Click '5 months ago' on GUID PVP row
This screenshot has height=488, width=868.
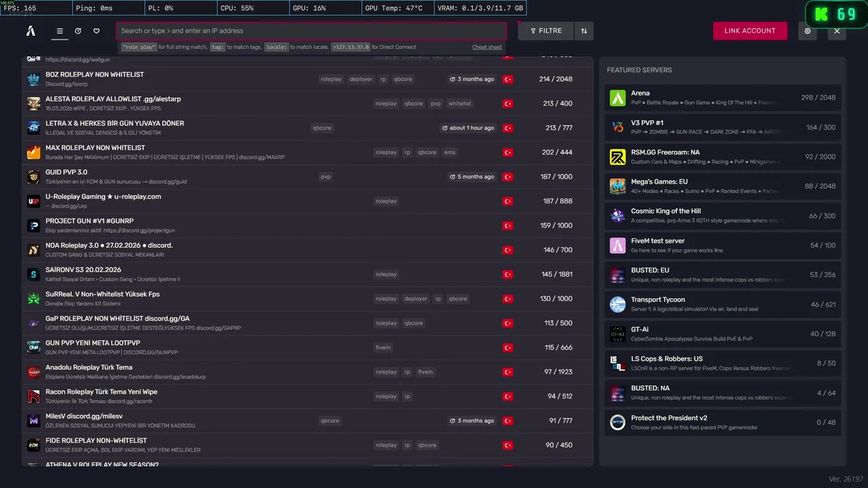click(x=471, y=177)
